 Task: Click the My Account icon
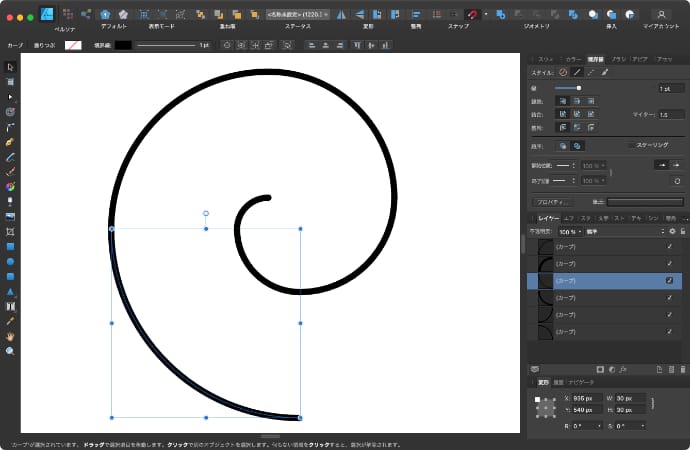pos(659,14)
